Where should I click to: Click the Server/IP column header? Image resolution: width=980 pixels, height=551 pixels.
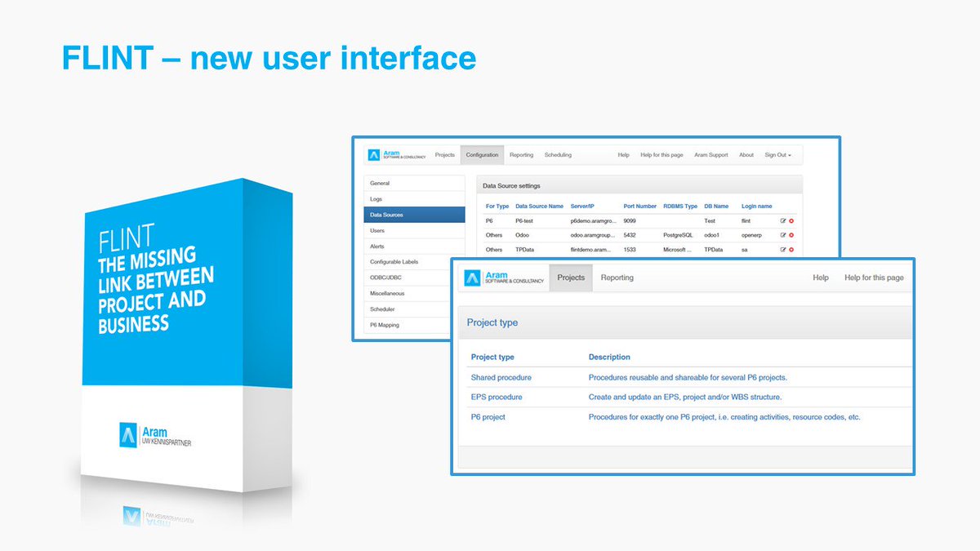[584, 207]
